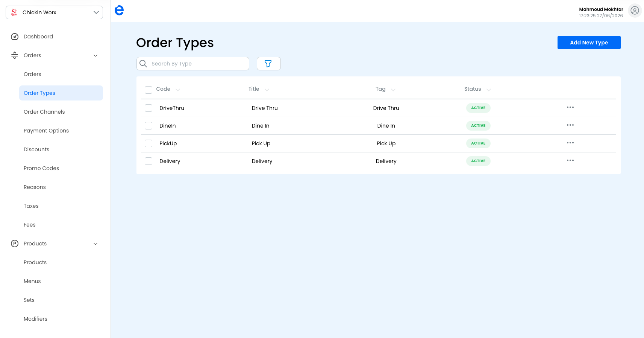Click the Orders sidebar icon
644x338 pixels.
(15, 55)
